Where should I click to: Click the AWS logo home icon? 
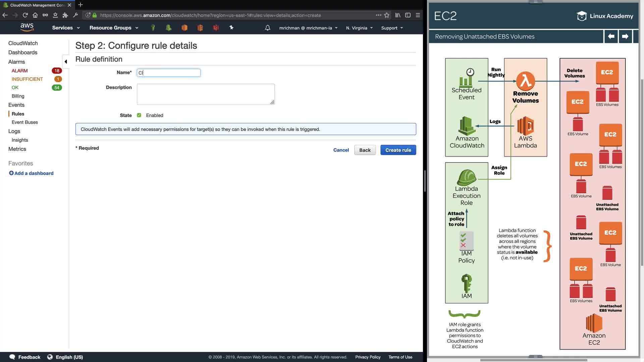(27, 27)
